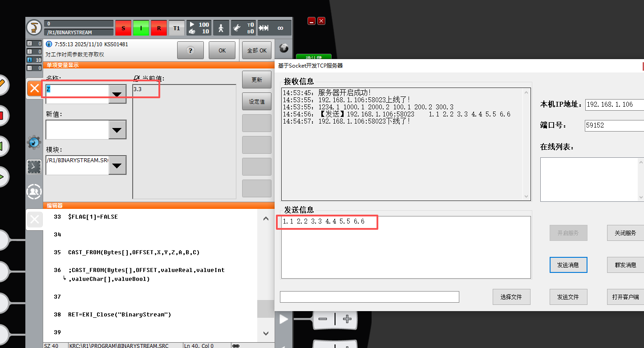
Task: Open the incremental jogging infinity setting
Action: (274, 28)
